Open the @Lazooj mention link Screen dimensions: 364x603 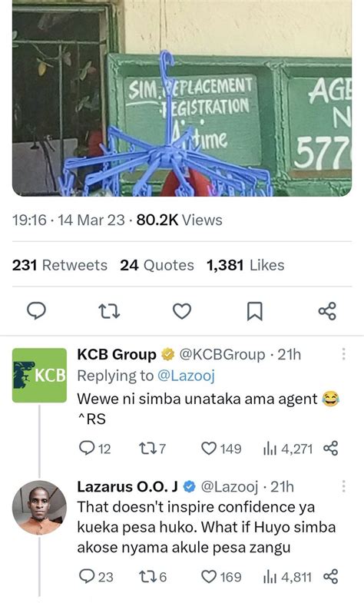(x=186, y=376)
